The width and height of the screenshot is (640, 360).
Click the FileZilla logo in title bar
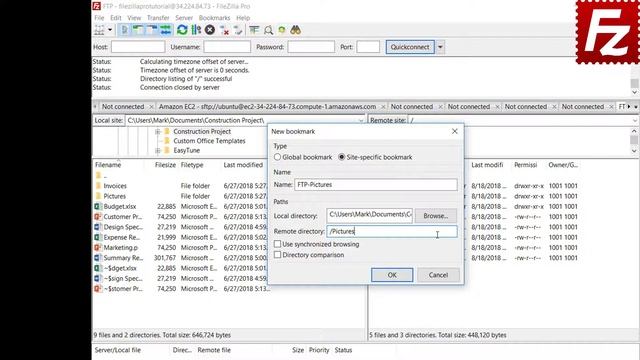96,6
